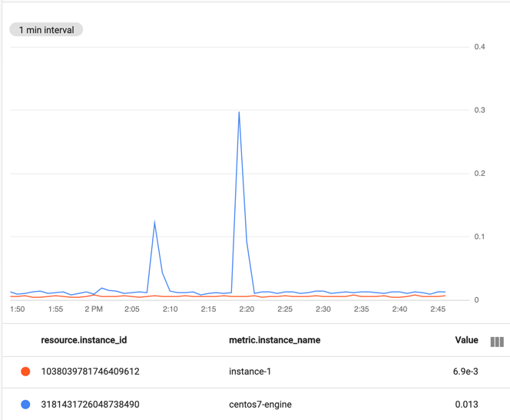510x420 pixels.
Task: Click the tall blue spike peak near 2:19
Action: coord(239,112)
